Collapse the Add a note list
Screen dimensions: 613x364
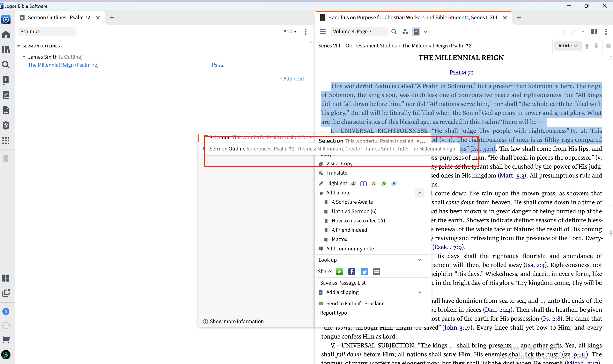(419, 193)
